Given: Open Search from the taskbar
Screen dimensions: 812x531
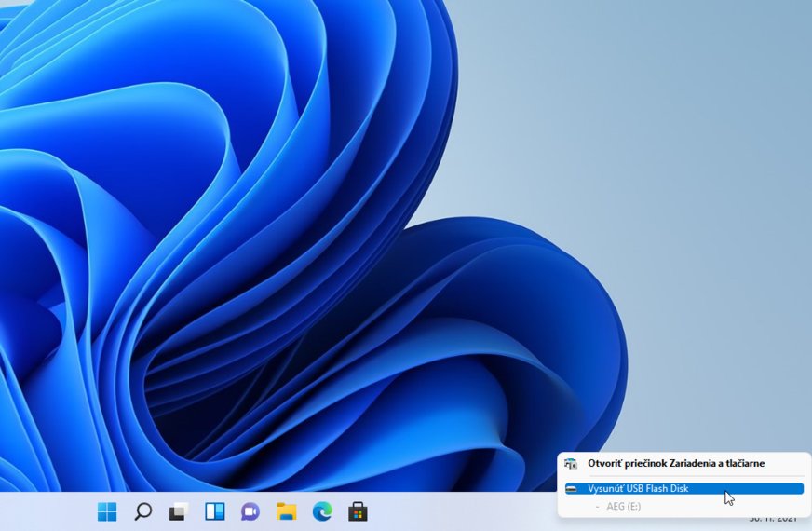Looking at the screenshot, I should (142, 511).
